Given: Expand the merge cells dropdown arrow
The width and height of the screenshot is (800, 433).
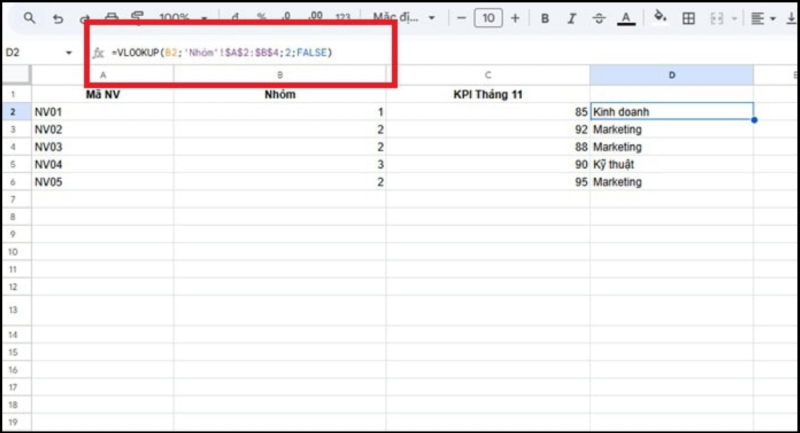Looking at the screenshot, I should pyautogui.click(x=734, y=19).
